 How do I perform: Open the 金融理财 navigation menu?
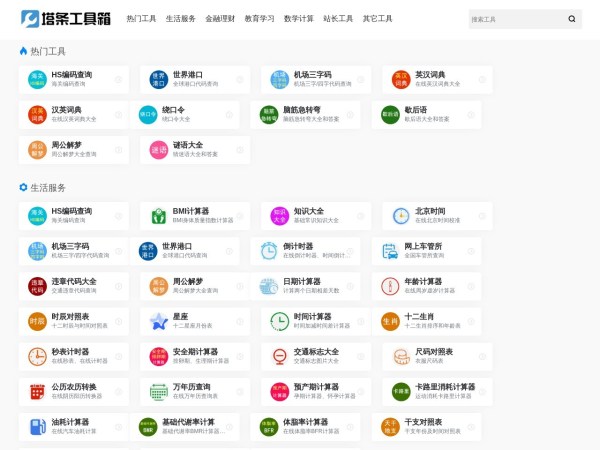click(x=220, y=19)
